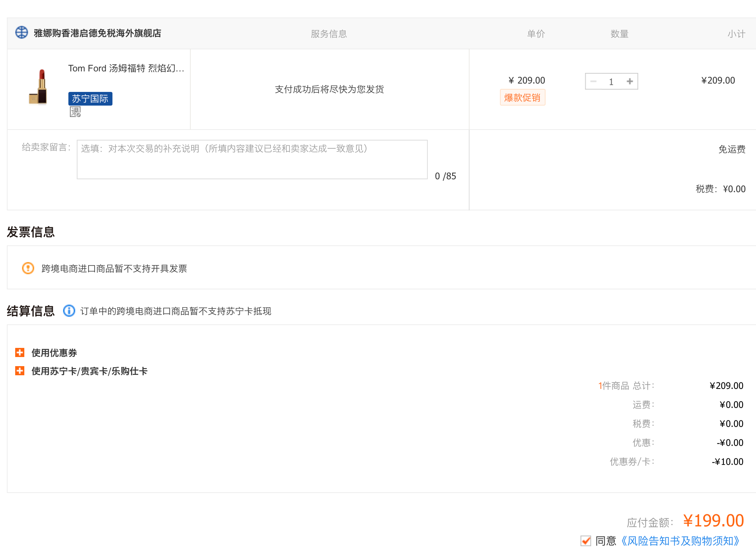Click the 小计 column header
Screen dimensions: 756x553
point(736,34)
